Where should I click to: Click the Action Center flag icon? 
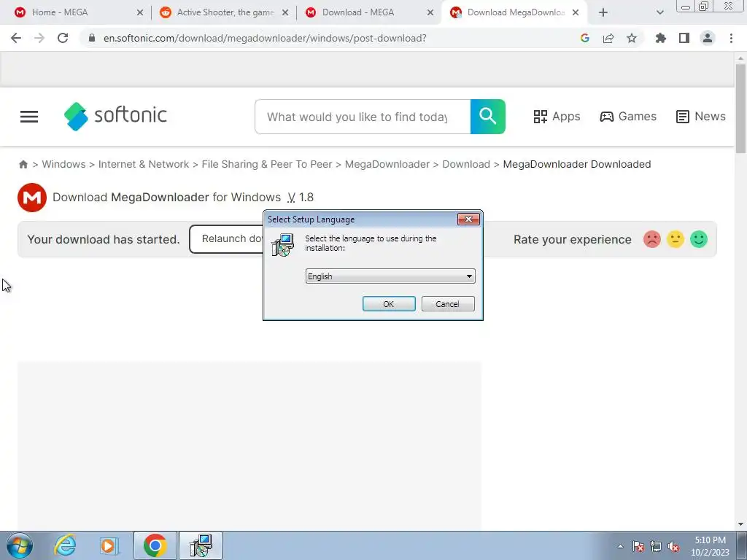coord(638,546)
